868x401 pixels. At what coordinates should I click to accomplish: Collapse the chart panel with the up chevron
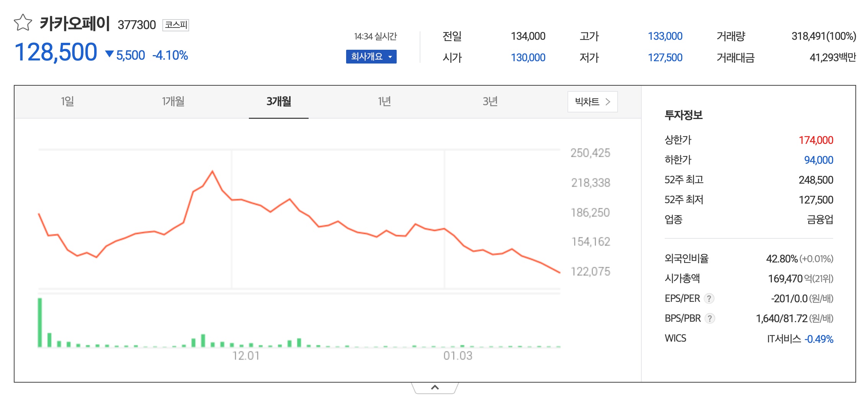[435, 388]
